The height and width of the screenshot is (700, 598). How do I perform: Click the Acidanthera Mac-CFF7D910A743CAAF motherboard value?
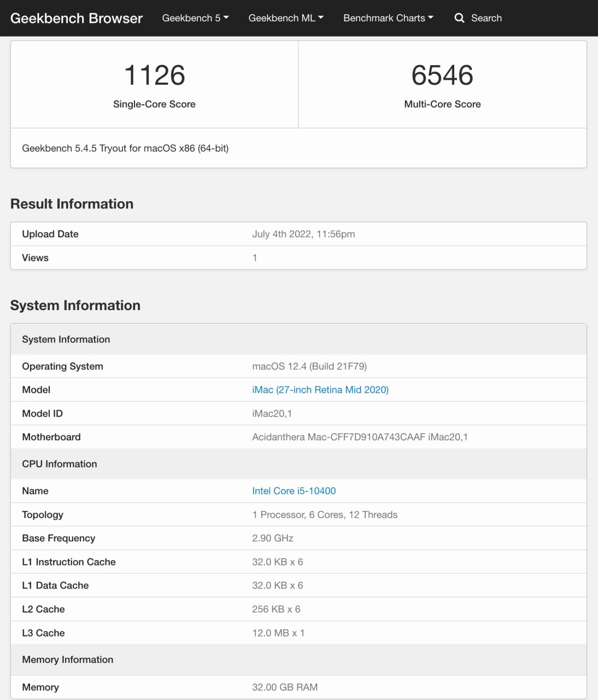(x=360, y=437)
